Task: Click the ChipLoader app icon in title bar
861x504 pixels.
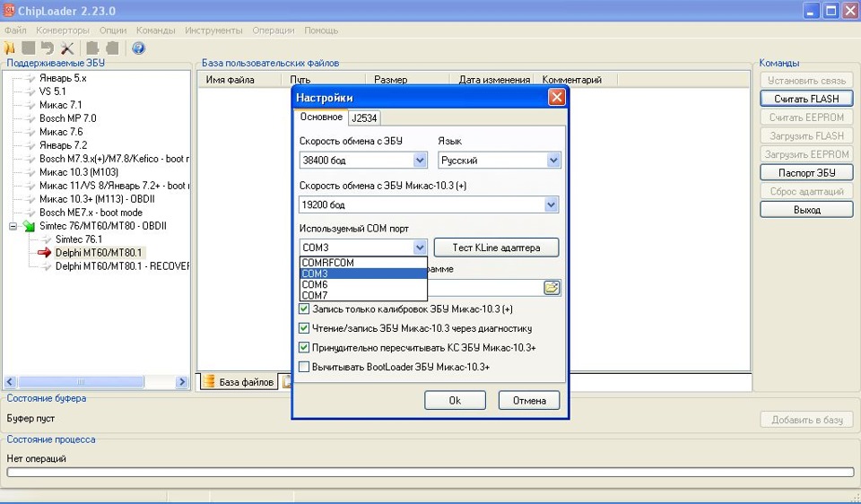Action: (9, 11)
